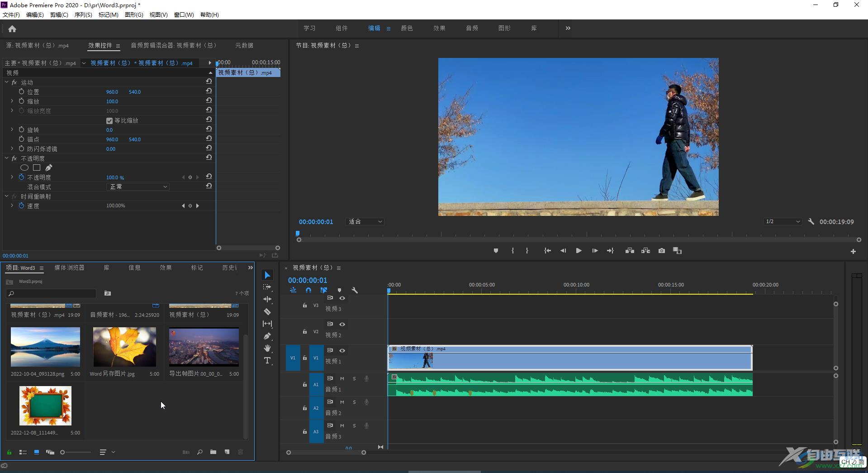Viewport: 868px width, 473px height.
Task: Select the Hand tool
Action: [x=267, y=348]
